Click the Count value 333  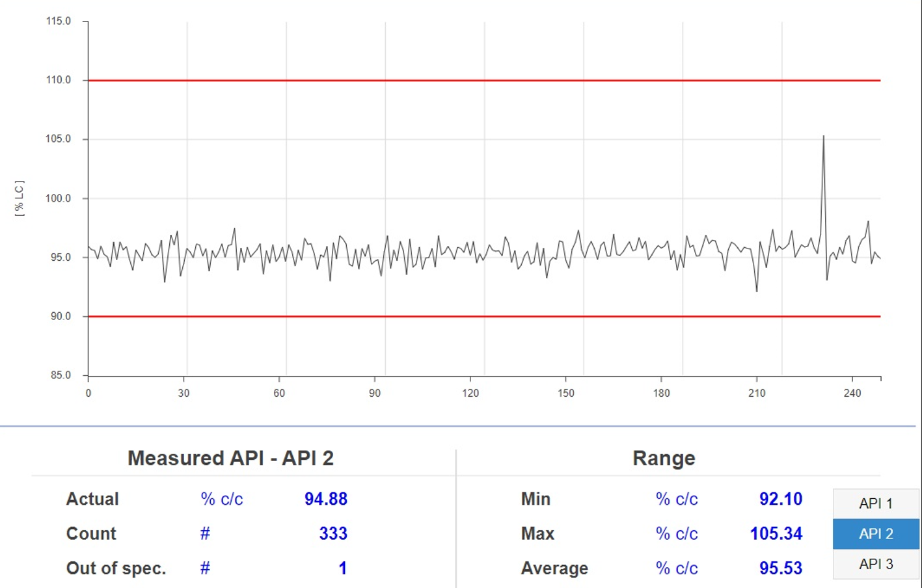pos(333,533)
